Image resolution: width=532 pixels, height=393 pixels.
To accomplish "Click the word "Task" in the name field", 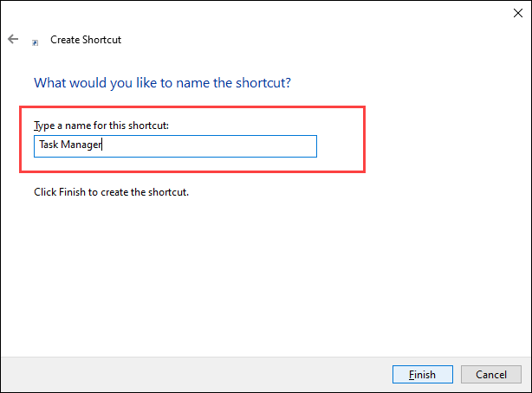I will coord(49,146).
